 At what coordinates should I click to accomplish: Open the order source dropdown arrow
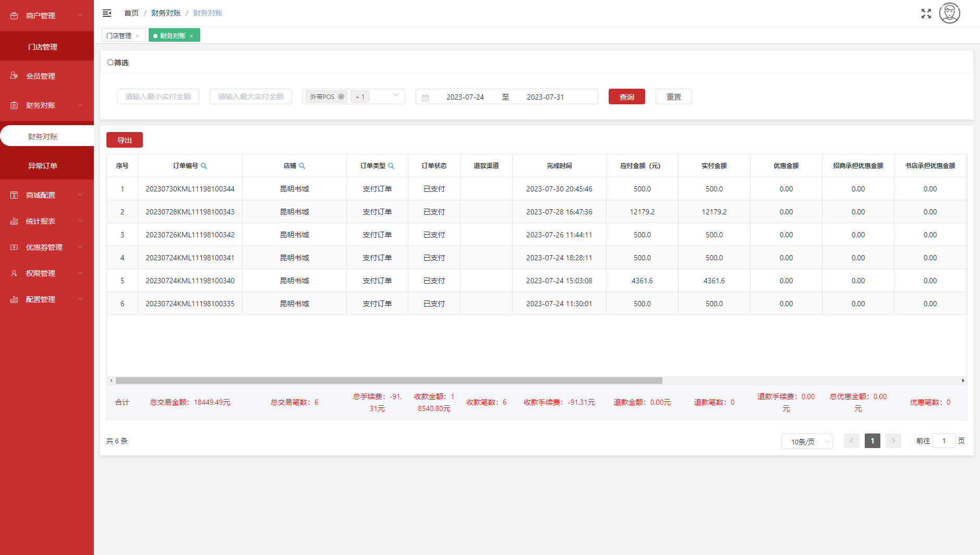tap(396, 95)
